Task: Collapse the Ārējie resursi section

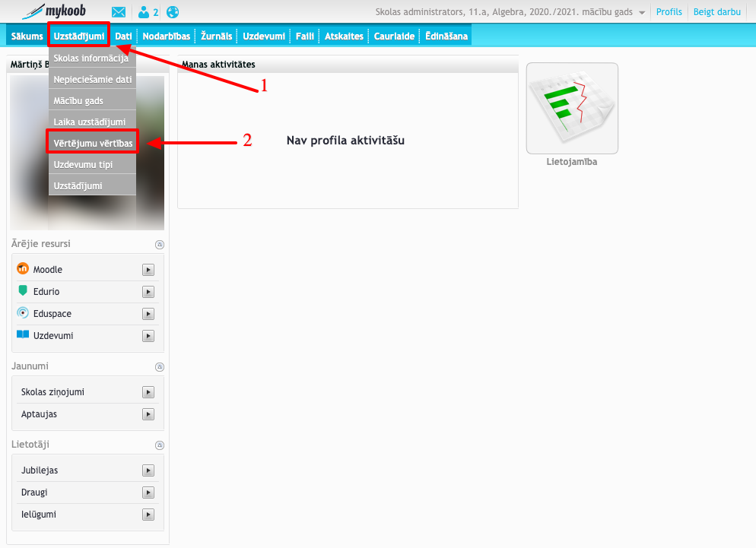Action: [160, 245]
